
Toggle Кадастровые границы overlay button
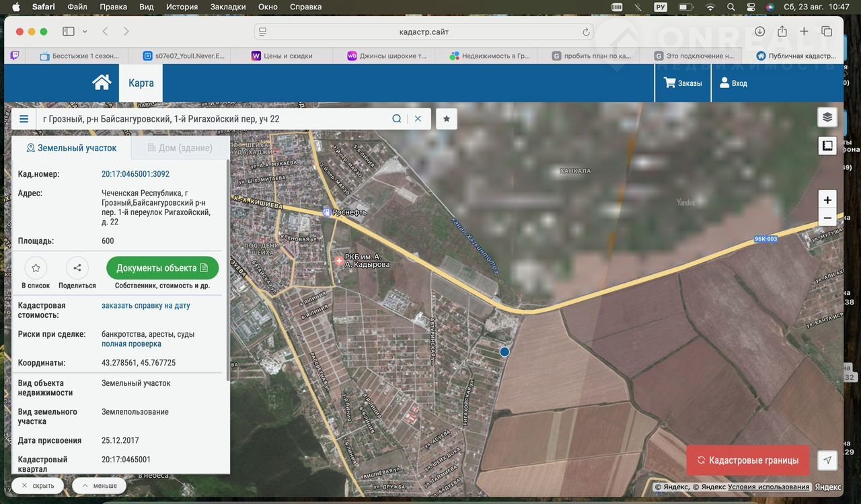click(747, 460)
